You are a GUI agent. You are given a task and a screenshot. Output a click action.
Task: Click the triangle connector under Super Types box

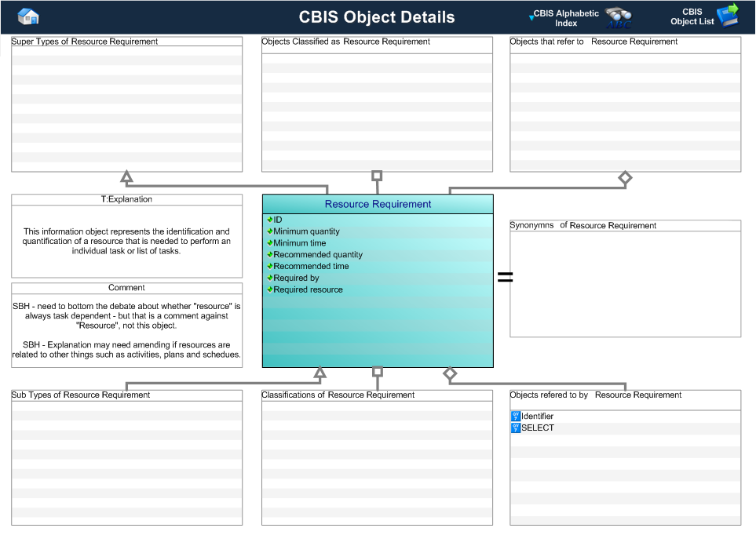[x=126, y=177]
